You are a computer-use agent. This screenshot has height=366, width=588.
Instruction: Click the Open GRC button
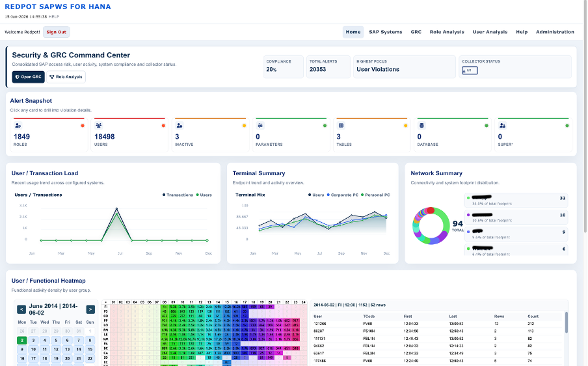[28, 77]
